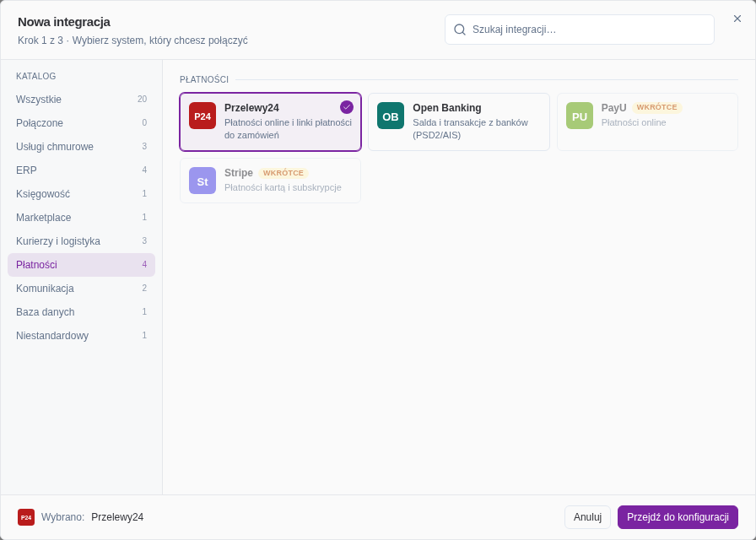Click Przejdź do konfiguracji button
This screenshot has width=756, height=540.
[678, 517]
